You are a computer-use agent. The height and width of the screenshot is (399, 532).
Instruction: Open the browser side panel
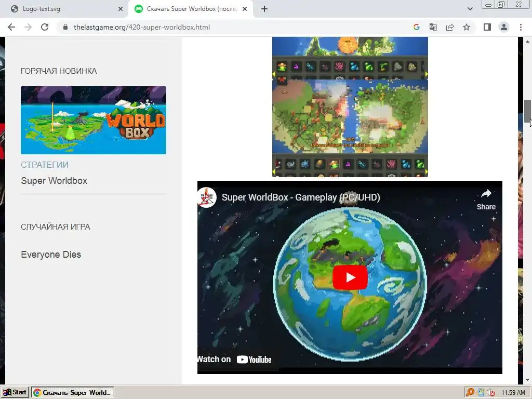pyautogui.click(x=487, y=27)
